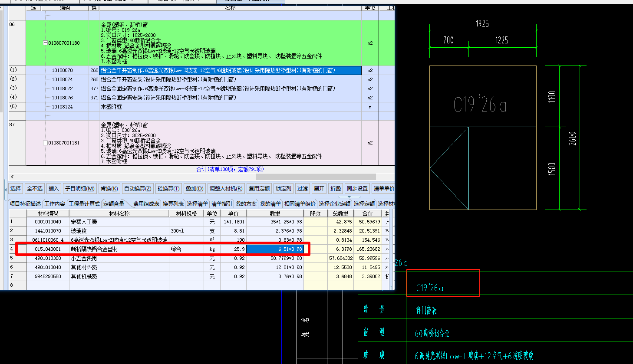Open the 选择清单 tab

point(198,203)
